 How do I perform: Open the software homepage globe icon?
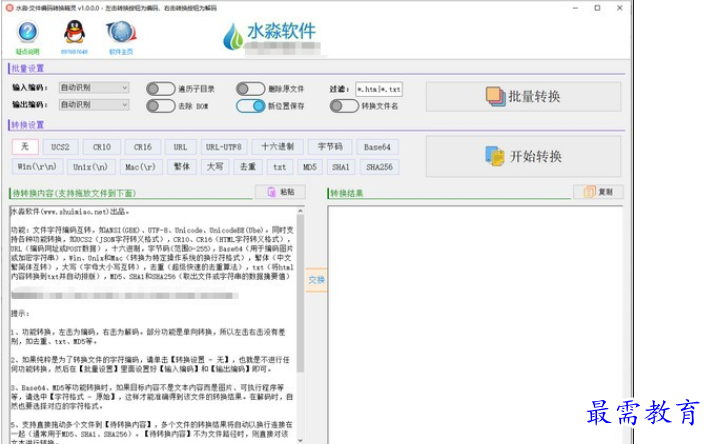121,32
